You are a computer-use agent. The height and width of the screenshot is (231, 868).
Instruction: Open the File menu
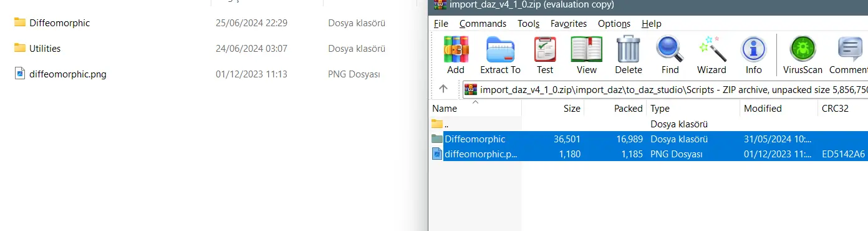pos(441,24)
